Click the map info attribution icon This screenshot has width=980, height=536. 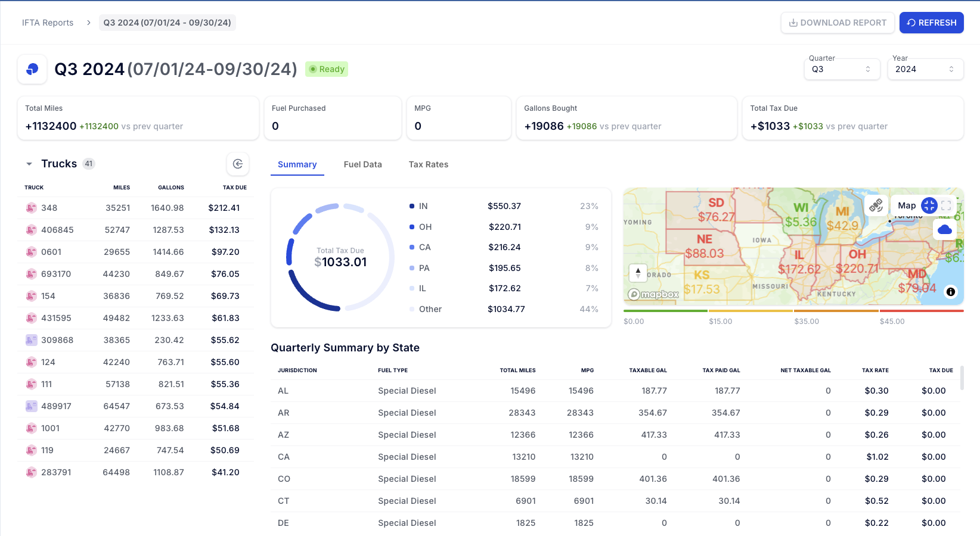click(951, 292)
